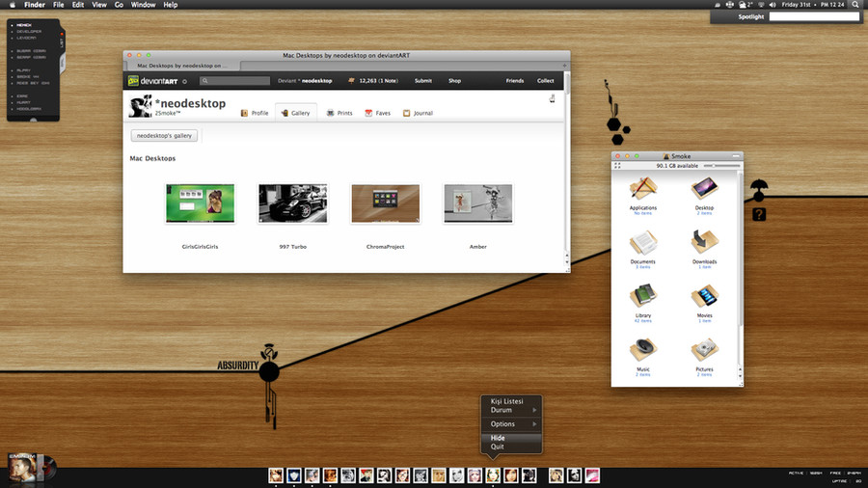The image size is (868, 488).
Task: Click the Spotlight magnifier in menu bar
Action: pos(855,5)
